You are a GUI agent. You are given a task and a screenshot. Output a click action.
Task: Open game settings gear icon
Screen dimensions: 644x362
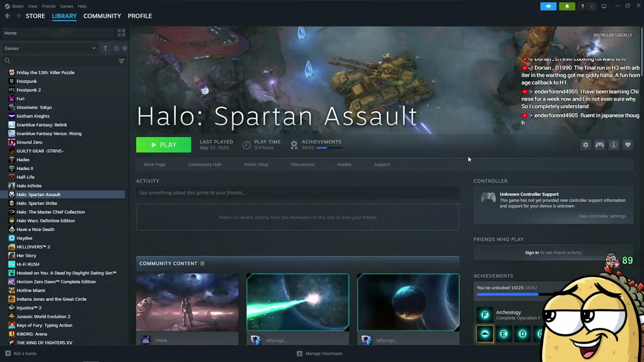coord(586,145)
